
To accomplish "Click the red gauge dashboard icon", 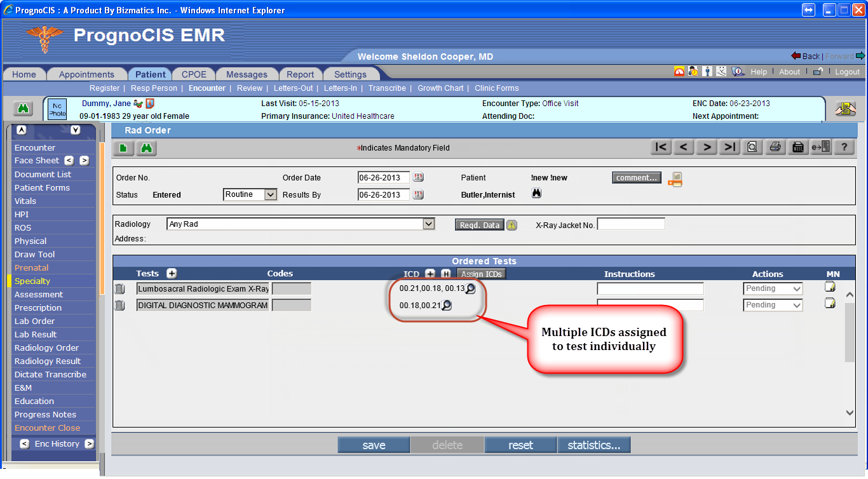I will coord(679,71).
